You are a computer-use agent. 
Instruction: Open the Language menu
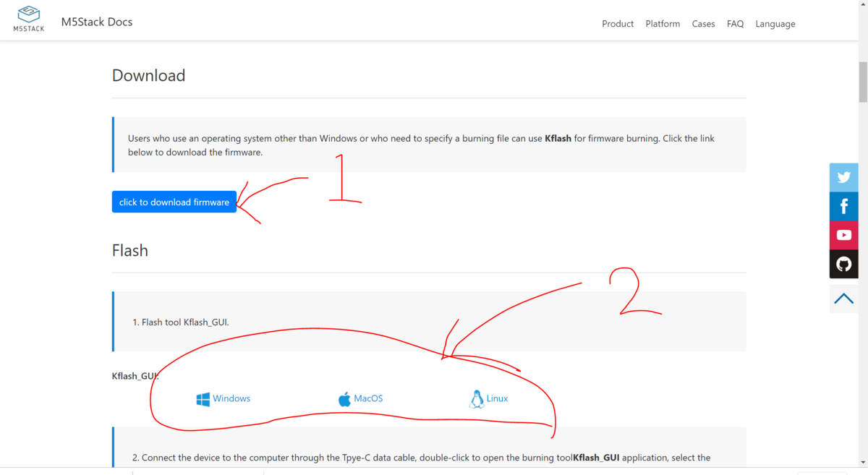(x=775, y=24)
